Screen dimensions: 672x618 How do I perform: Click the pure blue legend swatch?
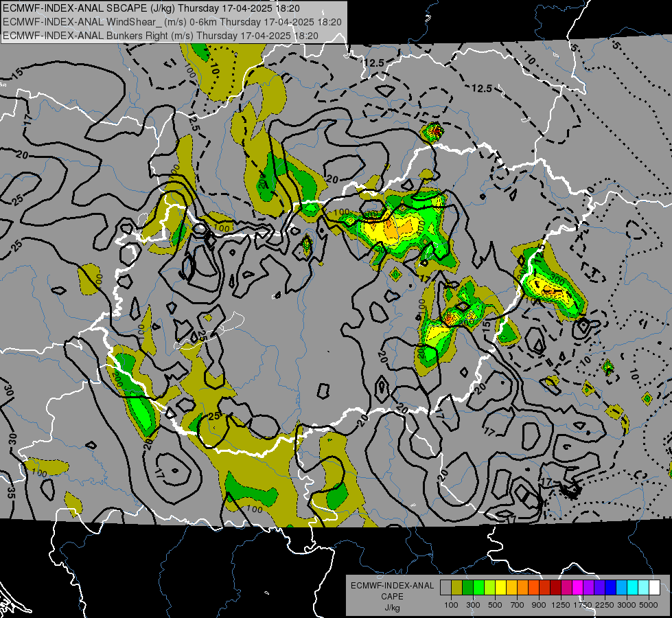pos(610,588)
